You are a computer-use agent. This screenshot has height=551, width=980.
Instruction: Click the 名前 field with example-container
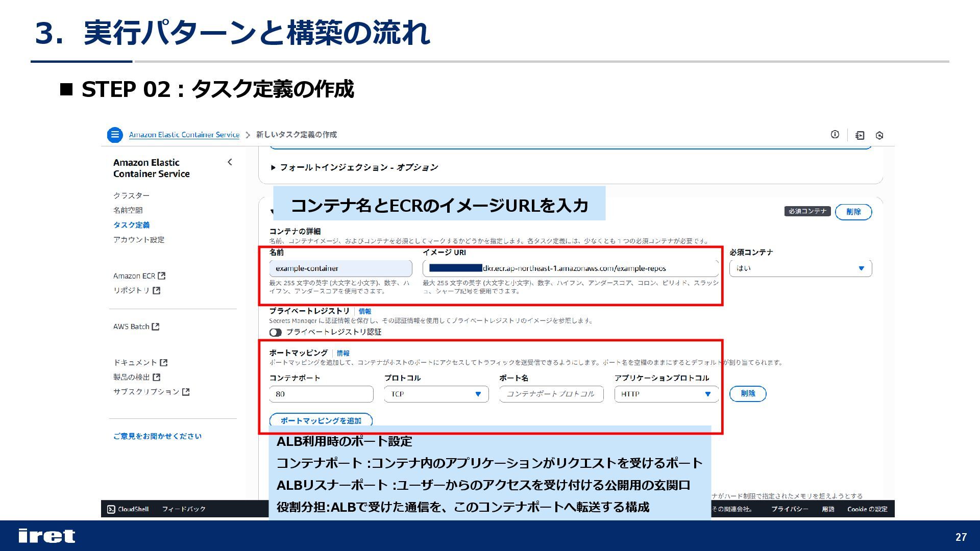coord(340,268)
